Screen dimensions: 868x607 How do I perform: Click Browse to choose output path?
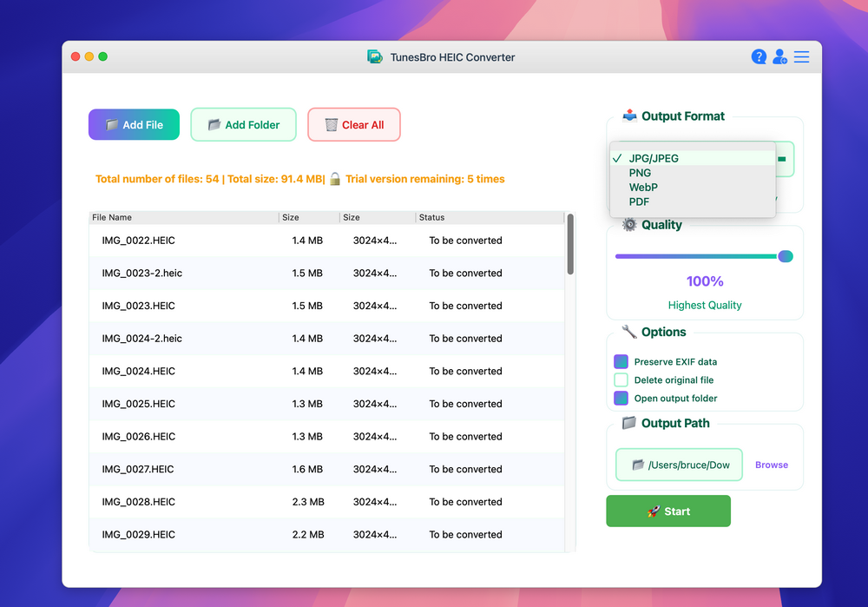pos(772,465)
